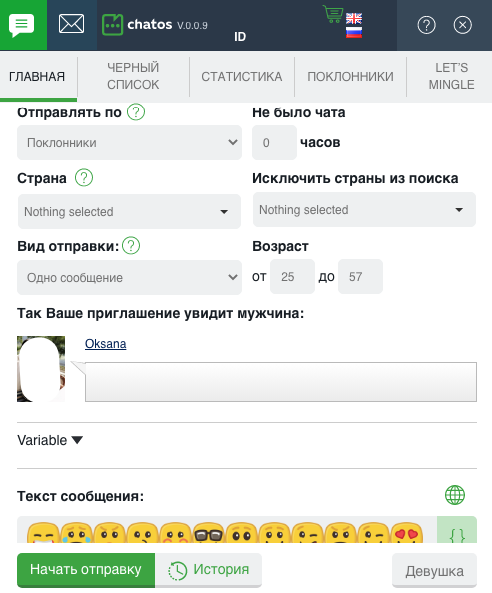The image size is (492, 593).
Task: Click the green globe translate icon
Action: [455, 495]
